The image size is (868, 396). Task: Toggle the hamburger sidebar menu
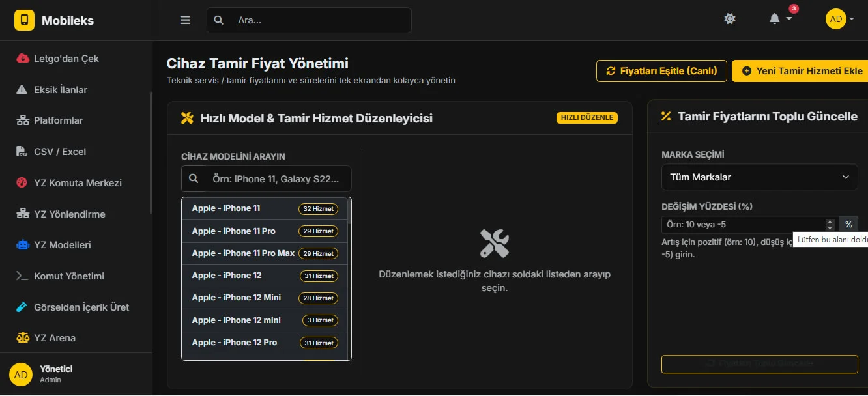(x=185, y=20)
